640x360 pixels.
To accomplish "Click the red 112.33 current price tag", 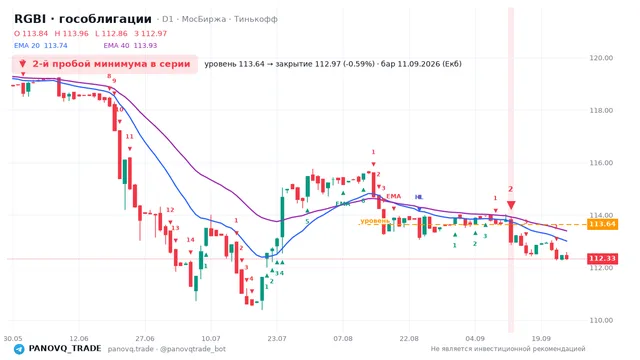I will click(x=602, y=258).
